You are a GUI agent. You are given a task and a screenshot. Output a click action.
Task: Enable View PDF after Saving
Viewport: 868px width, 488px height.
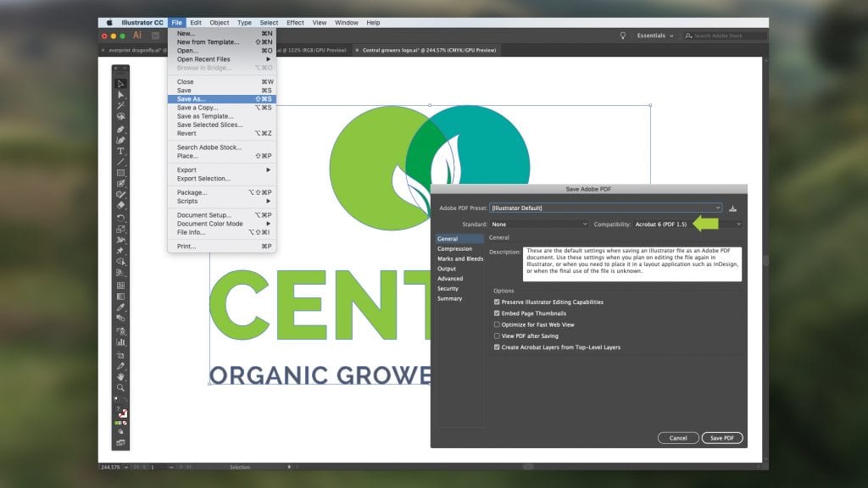coord(497,335)
